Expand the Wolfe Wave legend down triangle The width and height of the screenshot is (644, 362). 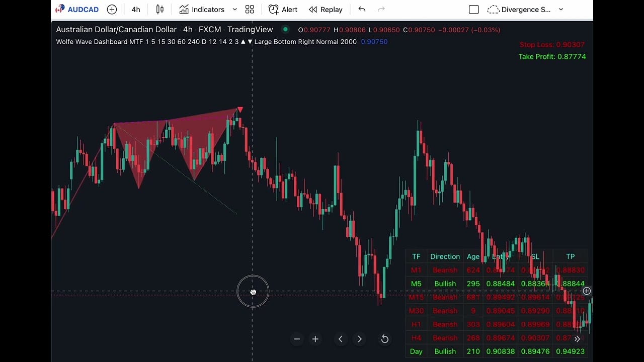250,42
